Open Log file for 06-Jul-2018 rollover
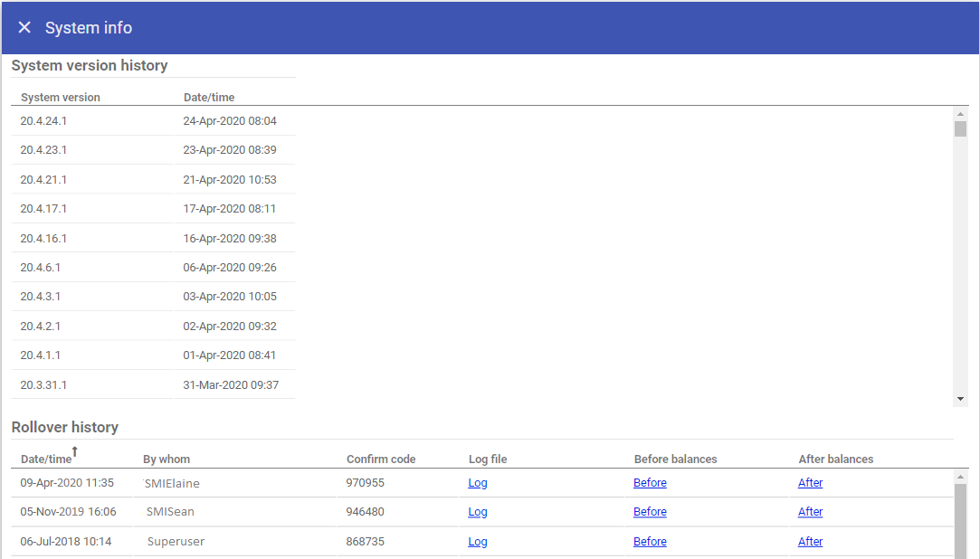980x559 pixels. pyautogui.click(x=478, y=542)
